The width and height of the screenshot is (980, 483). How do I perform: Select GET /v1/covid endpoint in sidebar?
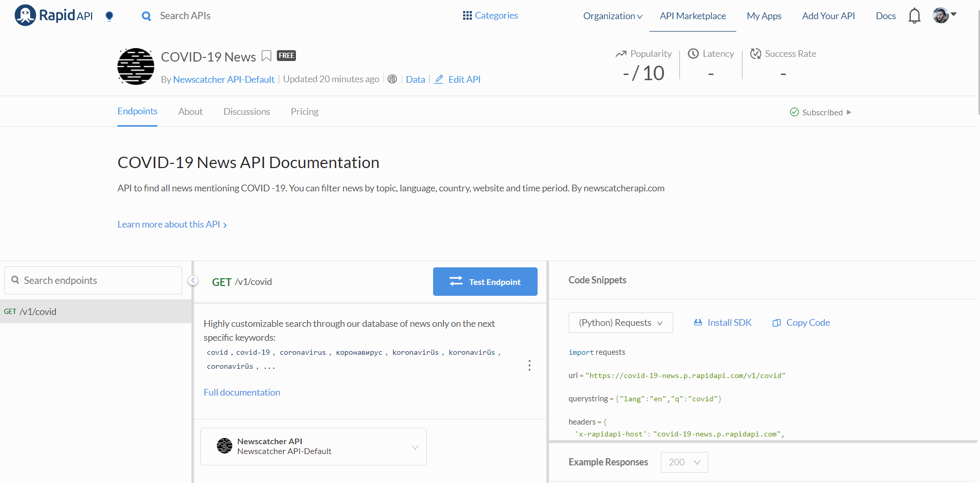tap(96, 311)
